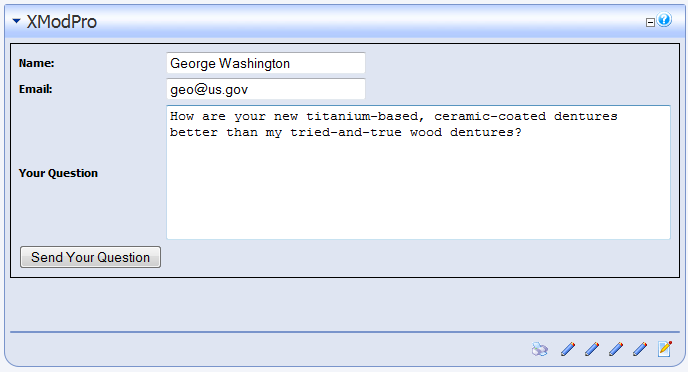
Task: Click the horizontal separator line above footer icons
Action: (x=345, y=332)
